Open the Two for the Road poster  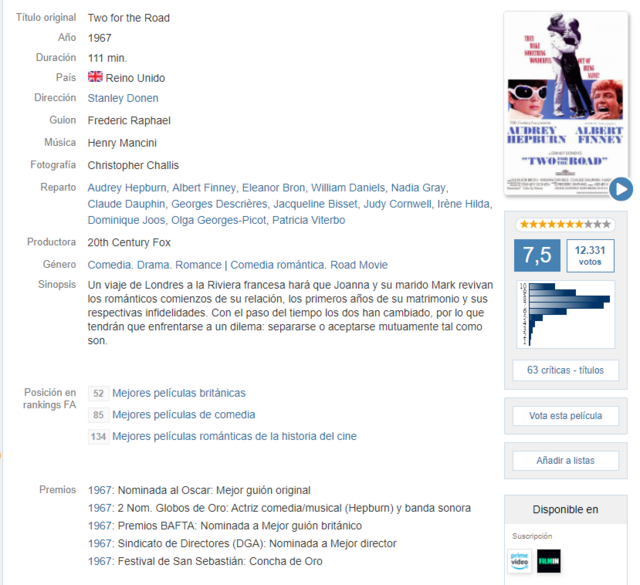tap(565, 103)
